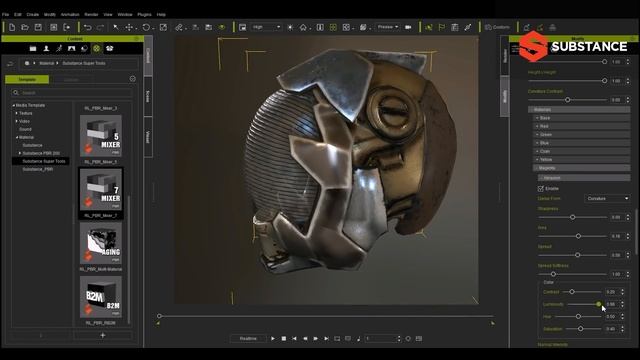Choose the Select arrow tool
640x360 pixels.
click(x=116, y=27)
